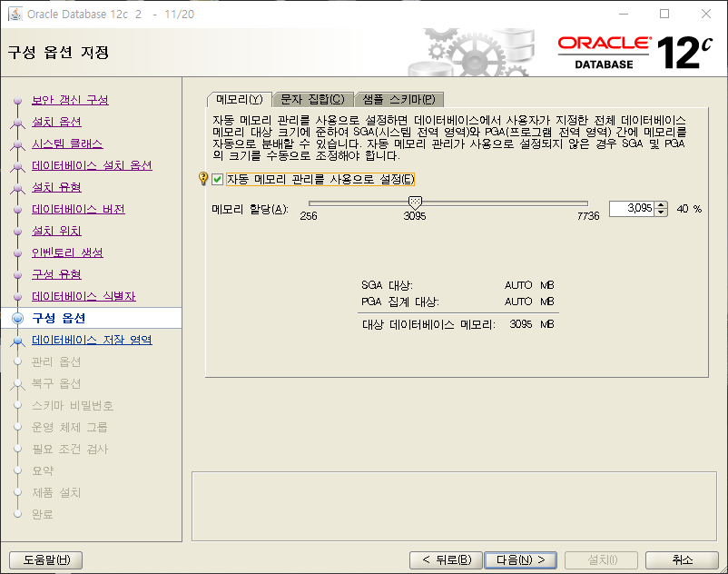728x574 pixels.
Task: Toggle the 자동 메모리 관리를 사용으로 설정 checkbox
Action: click(217, 179)
